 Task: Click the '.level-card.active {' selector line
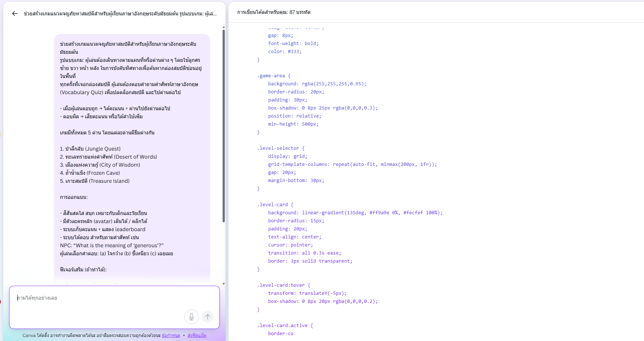pyautogui.click(x=285, y=326)
